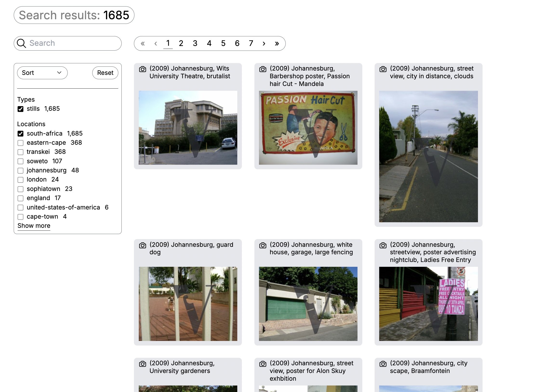Image resolution: width=556 pixels, height=392 pixels.
Task: Click camera icon beside white house garage title
Action: coord(263,245)
